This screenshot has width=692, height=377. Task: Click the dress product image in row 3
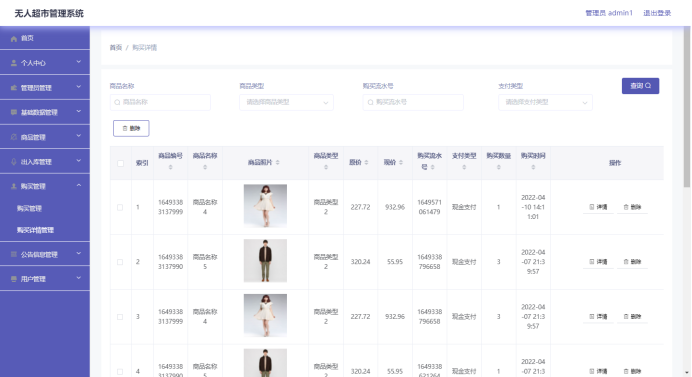tap(265, 315)
